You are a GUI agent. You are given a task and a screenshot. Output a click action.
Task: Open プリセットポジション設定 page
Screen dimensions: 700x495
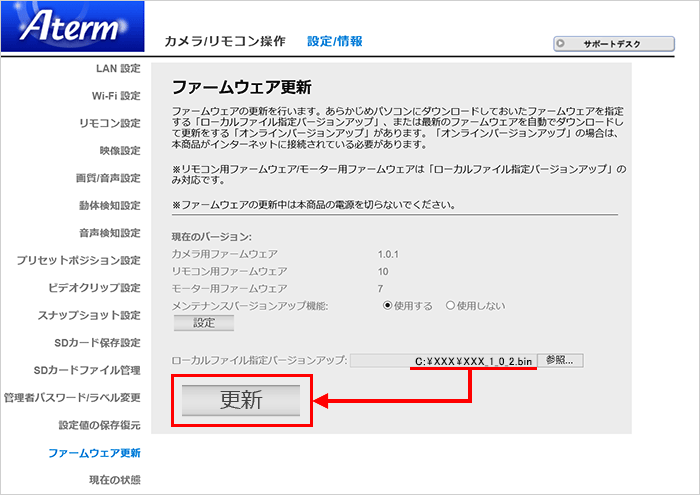click(x=78, y=260)
